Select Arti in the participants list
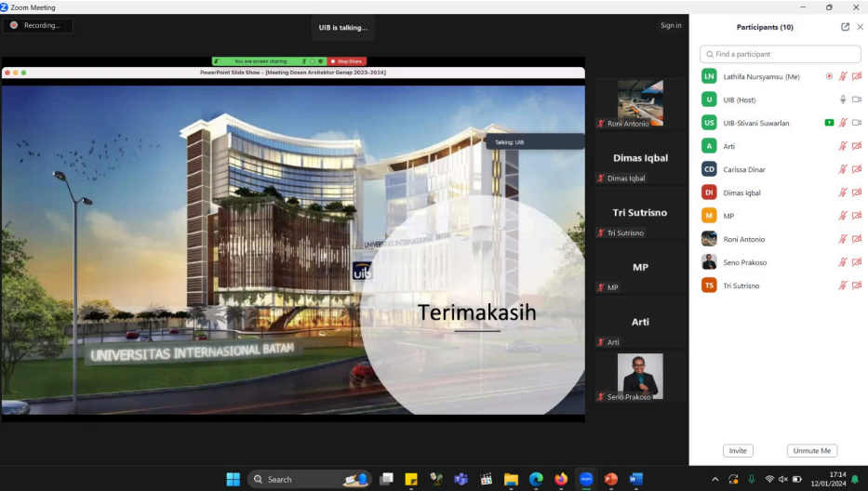Image resolution: width=868 pixels, height=491 pixels. click(x=780, y=146)
